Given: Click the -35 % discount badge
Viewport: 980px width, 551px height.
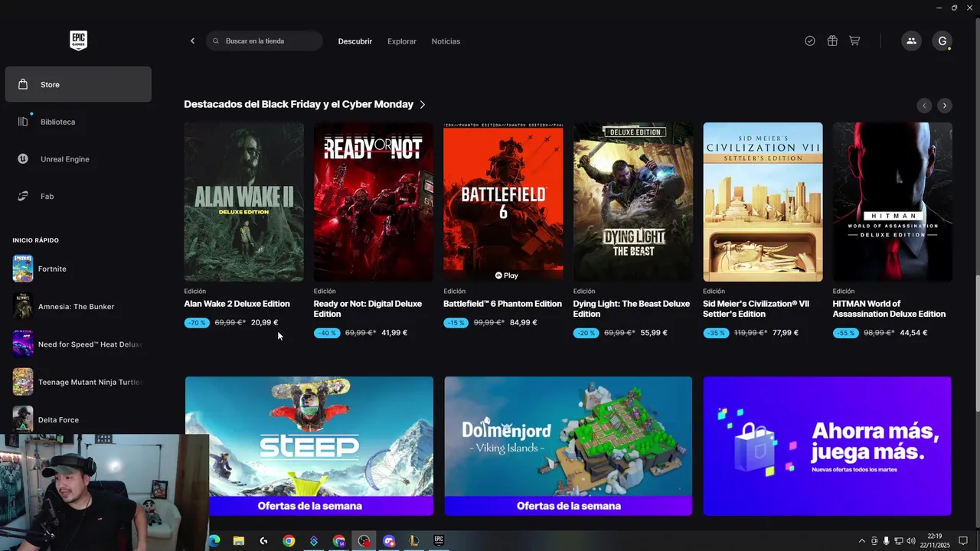Looking at the screenshot, I should point(716,333).
